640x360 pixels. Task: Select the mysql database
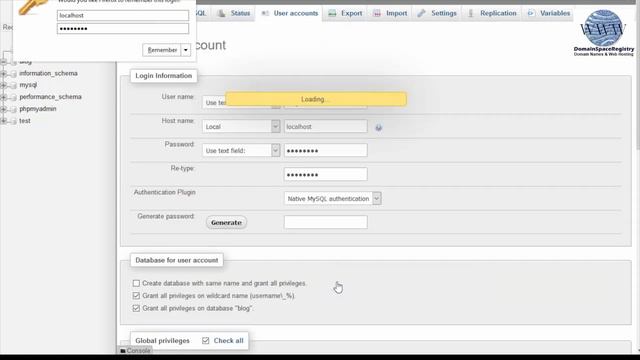pyautogui.click(x=28, y=85)
